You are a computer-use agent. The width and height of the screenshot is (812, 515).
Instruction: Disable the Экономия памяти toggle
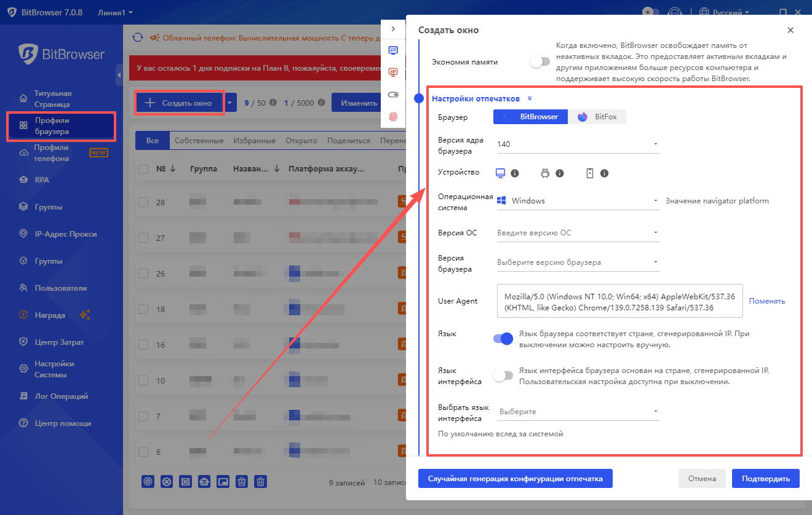(x=540, y=61)
